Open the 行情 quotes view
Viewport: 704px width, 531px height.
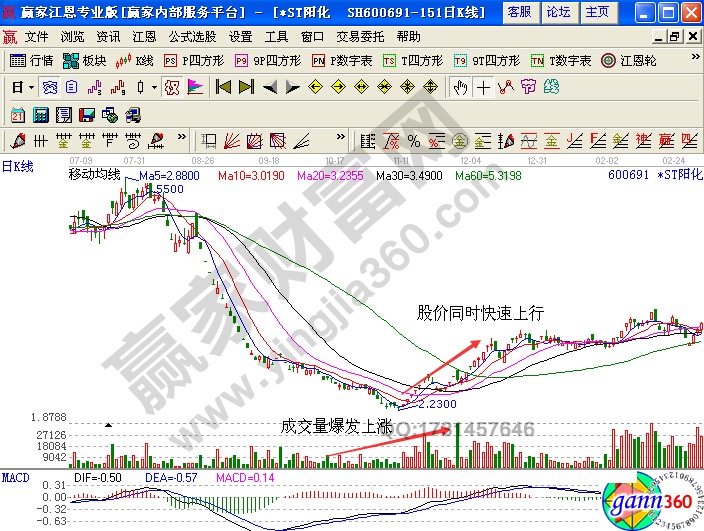pos(31,61)
